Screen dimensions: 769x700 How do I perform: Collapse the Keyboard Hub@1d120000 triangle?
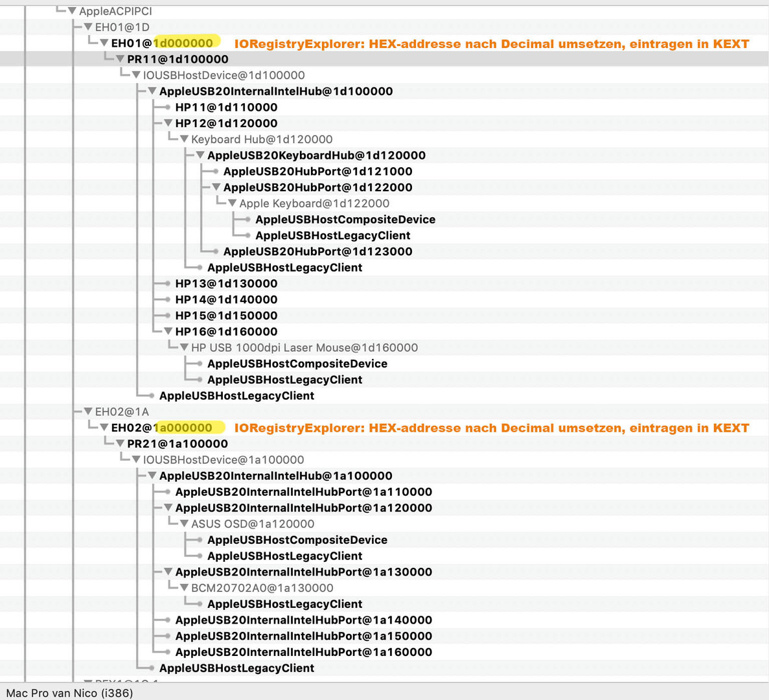point(185,139)
